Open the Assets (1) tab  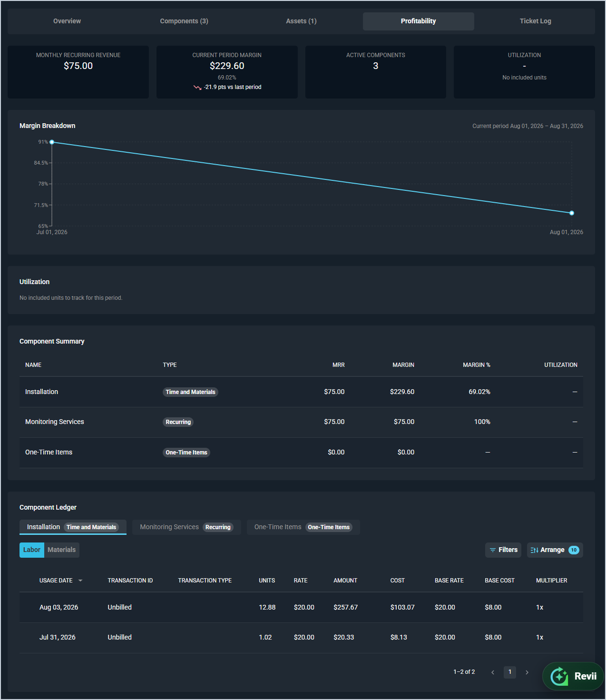[x=301, y=21]
